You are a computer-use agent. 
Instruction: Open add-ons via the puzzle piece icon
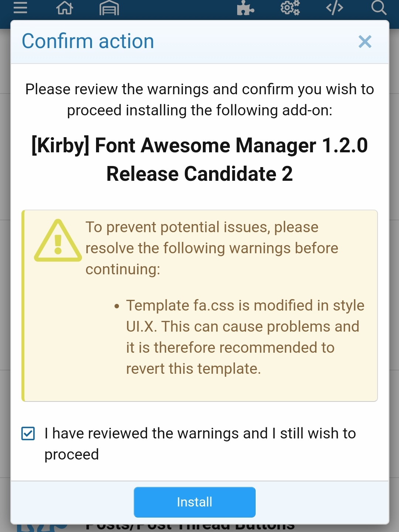245,8
